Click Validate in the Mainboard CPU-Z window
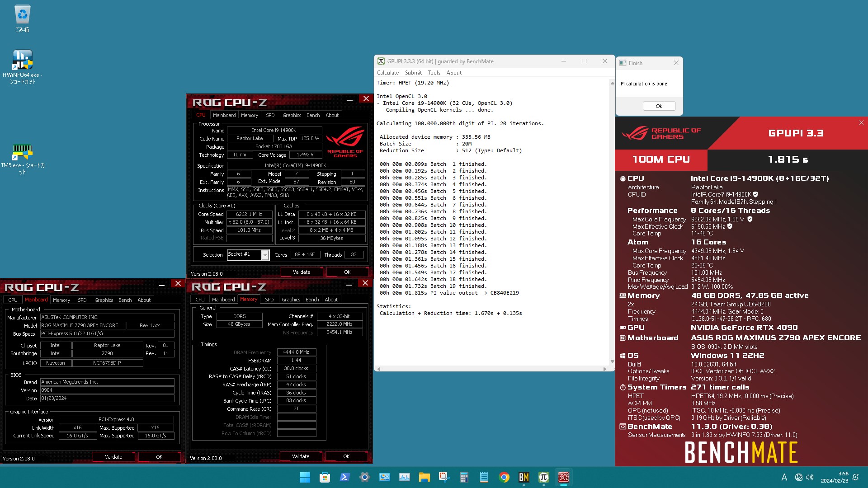Viewport: 868px width, 488px height. click(x=113, y=457)
